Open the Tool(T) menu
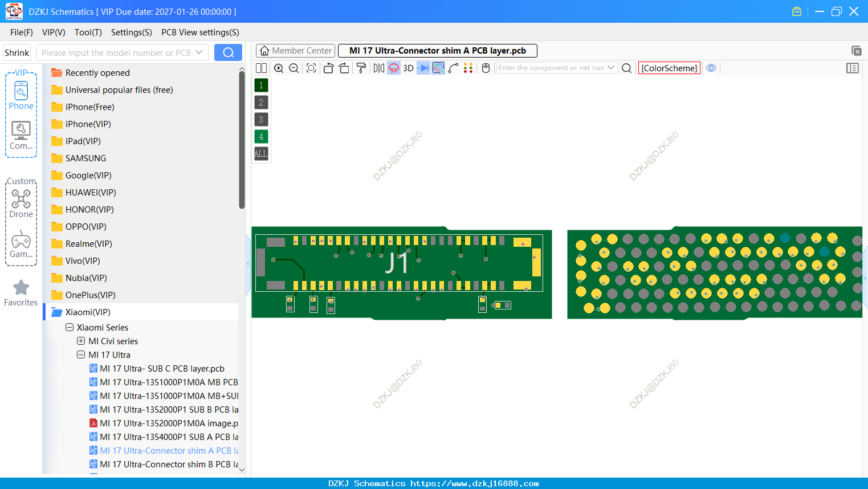The width and height of the screenshot is (868, 489). point(88,32)
